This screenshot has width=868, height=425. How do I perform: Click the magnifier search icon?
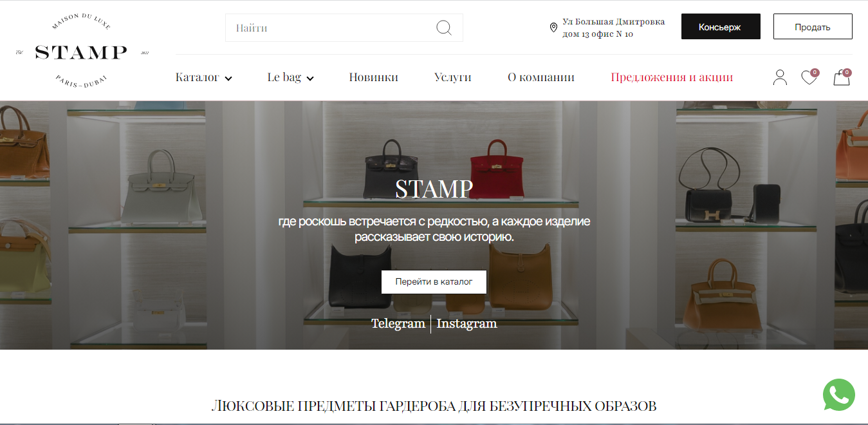click(444, 28)
